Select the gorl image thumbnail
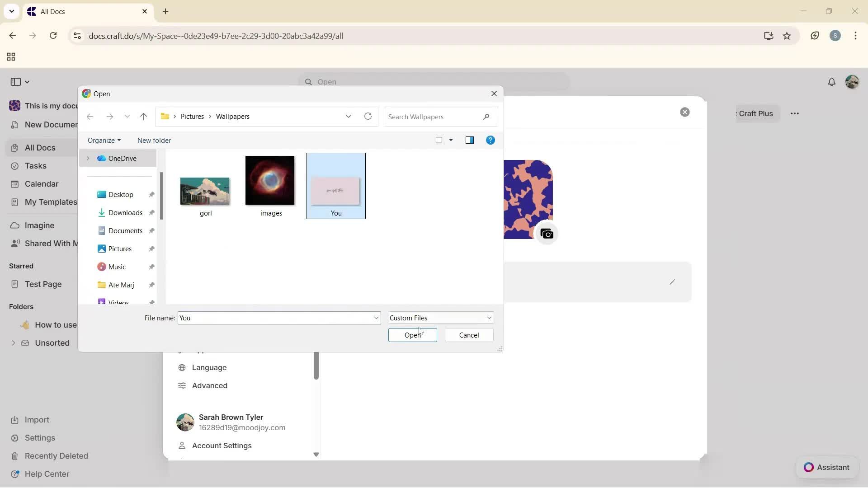 point(205,191)
